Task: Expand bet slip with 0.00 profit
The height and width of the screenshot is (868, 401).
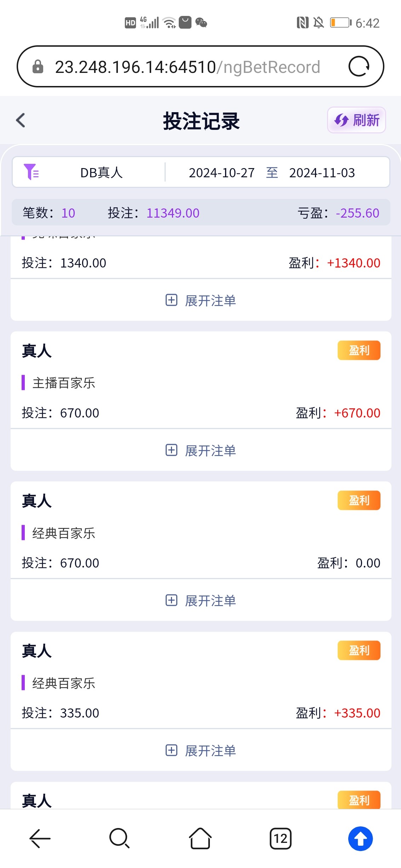Action: tap(201, 600)
